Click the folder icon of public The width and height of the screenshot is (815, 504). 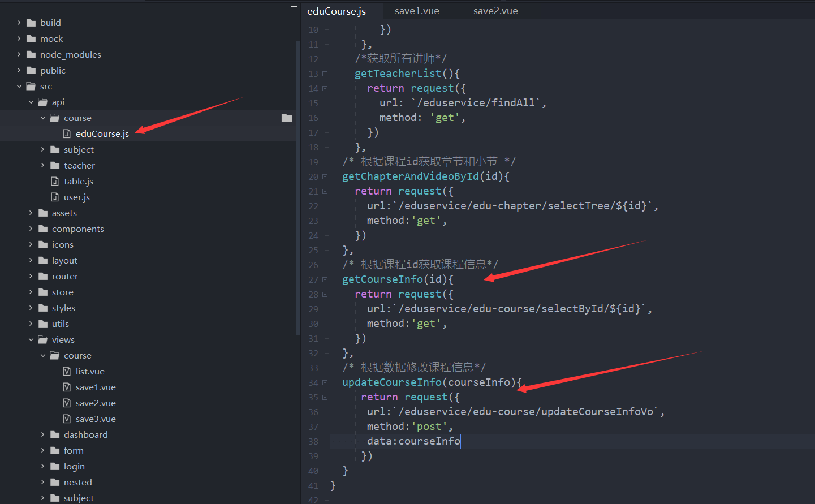click(x=31, y=71)
